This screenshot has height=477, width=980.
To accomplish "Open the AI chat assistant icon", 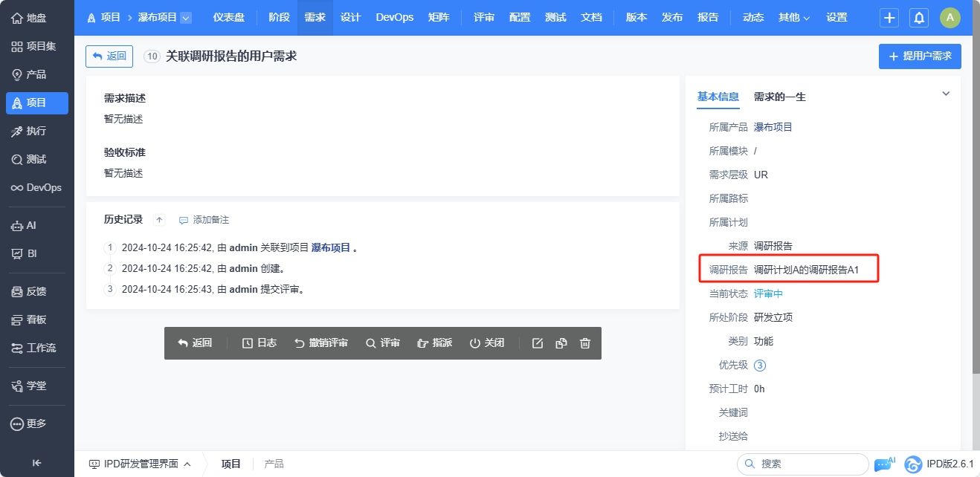I will 884,464.
